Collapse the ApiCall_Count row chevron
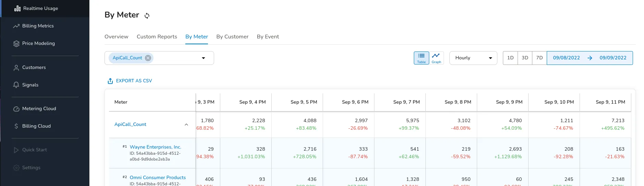This screenshot has width=644, height=186. point(186,125)
